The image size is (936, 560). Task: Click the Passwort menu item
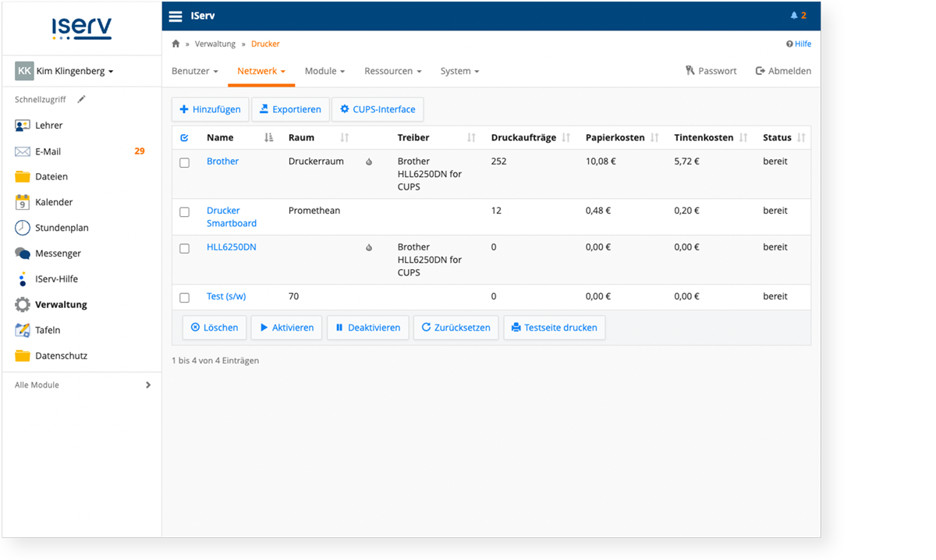(711, 71)
